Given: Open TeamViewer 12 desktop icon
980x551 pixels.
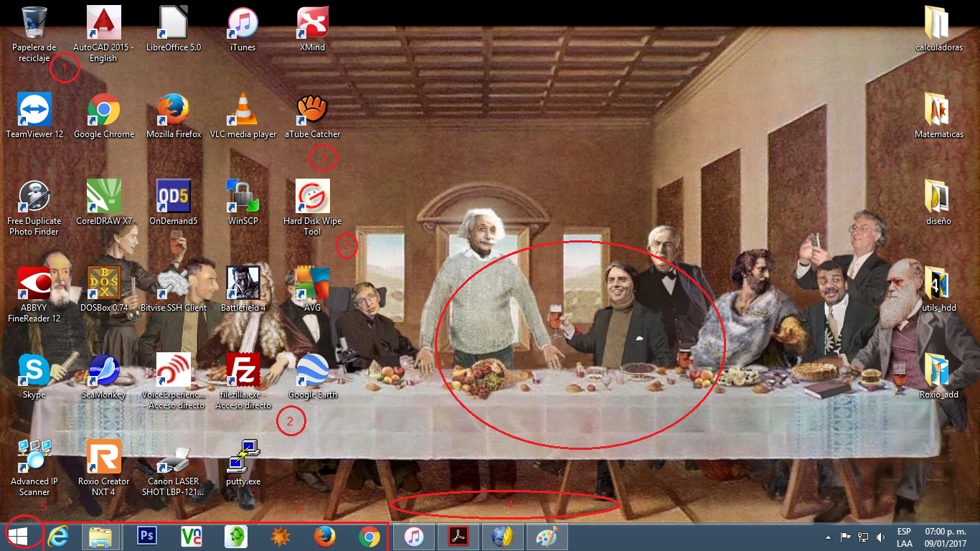Looking at the screenshot, I should coord(34,111).
